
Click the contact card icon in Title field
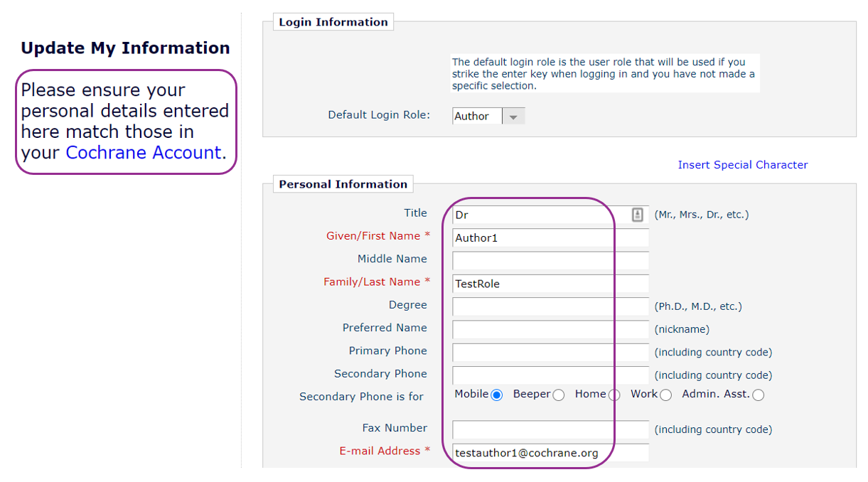(x=638, y=215)
